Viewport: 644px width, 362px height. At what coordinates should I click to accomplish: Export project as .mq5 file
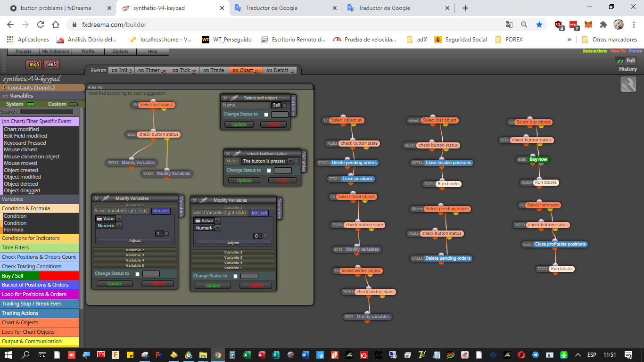pos(33,65)
